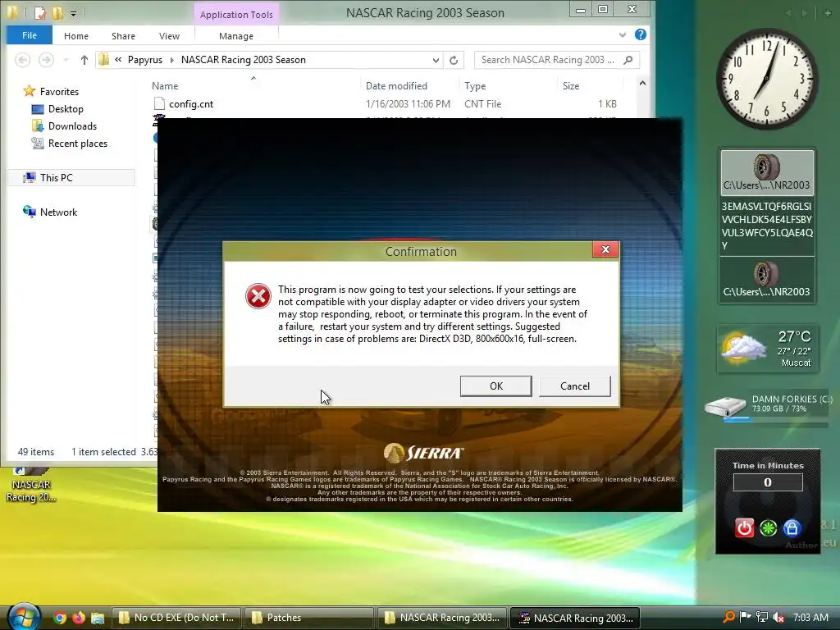Click the 3EMASVLTQF6RGLSI key text gadget
This screenshot has width=840, height=630.
click(x=767, y=226)
